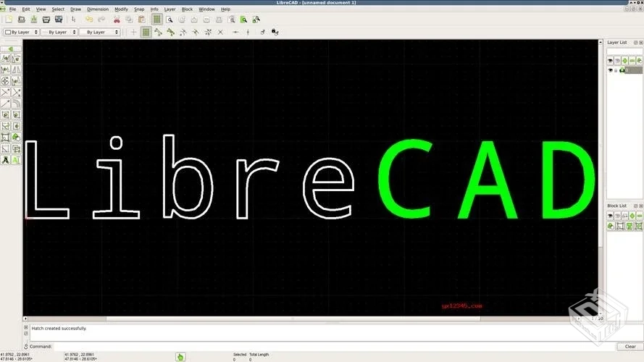Click the scissors Cut icon
Screen dimensions: 644x362
click(x=117, y=20)
